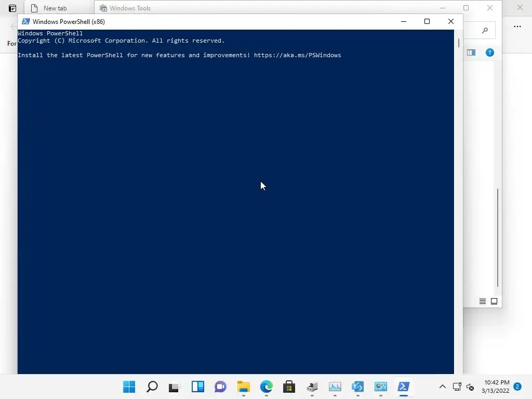The image size is (532, 399).
Task: Click the PowerShell vertical scrollbar thumb
Action: (458, 43)
